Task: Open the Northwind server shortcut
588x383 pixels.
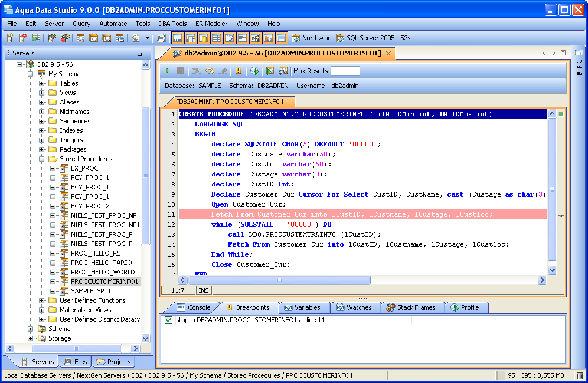Action: 312,38
